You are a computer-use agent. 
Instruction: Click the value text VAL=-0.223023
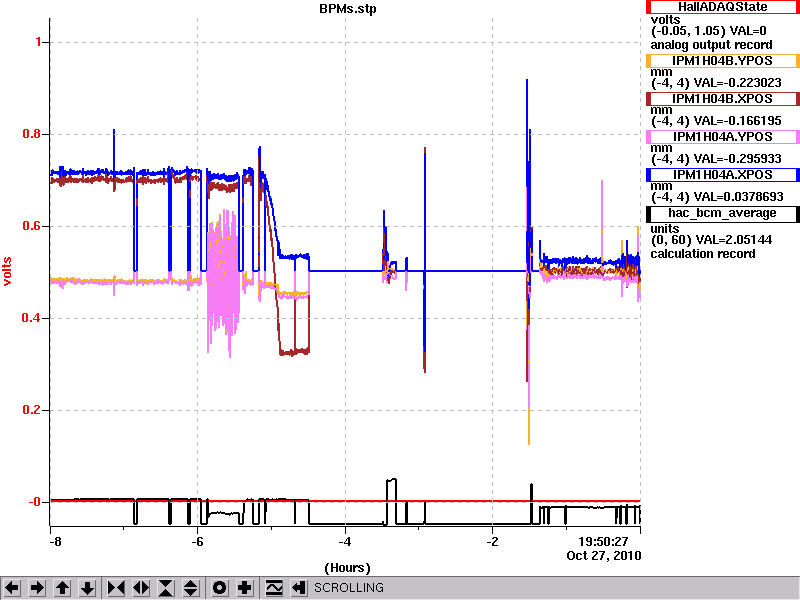[x=738, y=83]
